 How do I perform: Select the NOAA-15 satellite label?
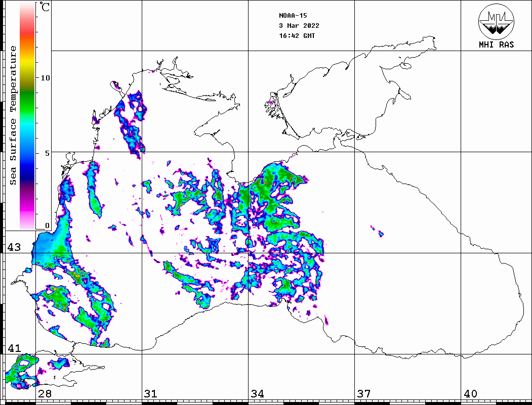293,16
